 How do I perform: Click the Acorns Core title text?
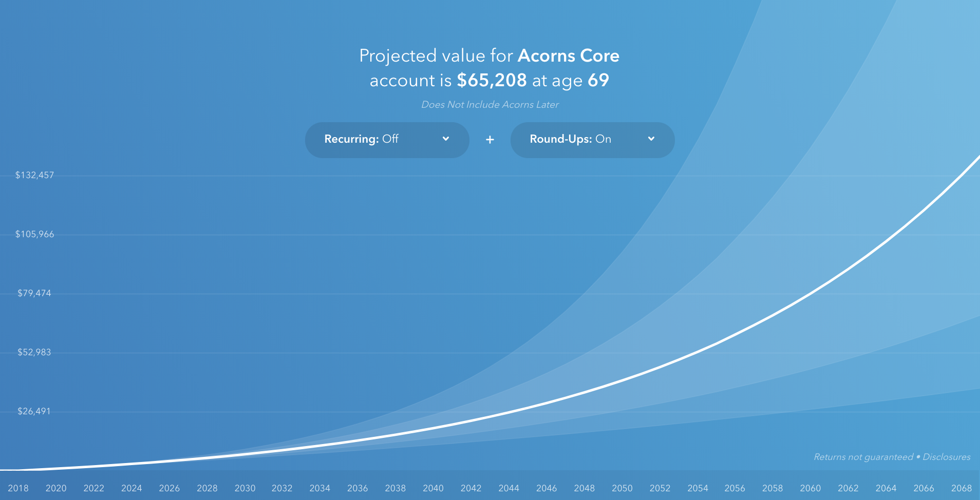(x=569, y=55)
